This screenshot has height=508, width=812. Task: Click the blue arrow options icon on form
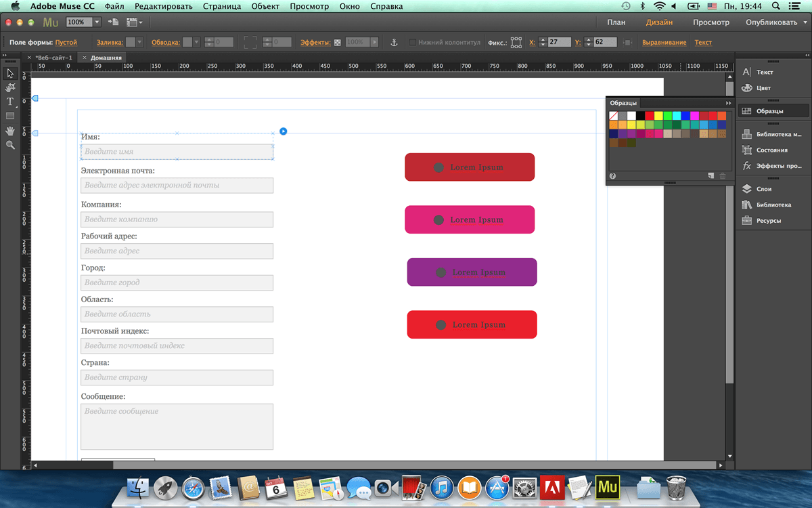pyautogui.click(x=284, y=131)
